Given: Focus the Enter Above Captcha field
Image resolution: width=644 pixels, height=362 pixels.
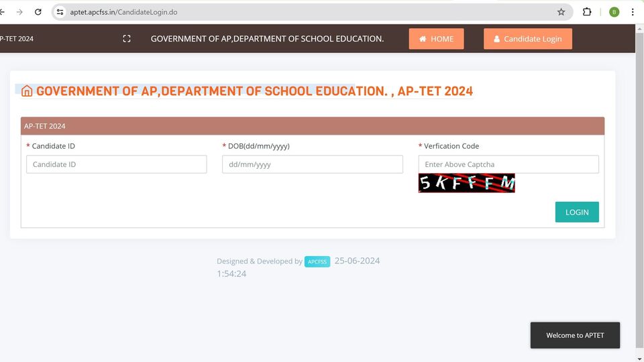Looking at the screenshot, I should point(508,164).
